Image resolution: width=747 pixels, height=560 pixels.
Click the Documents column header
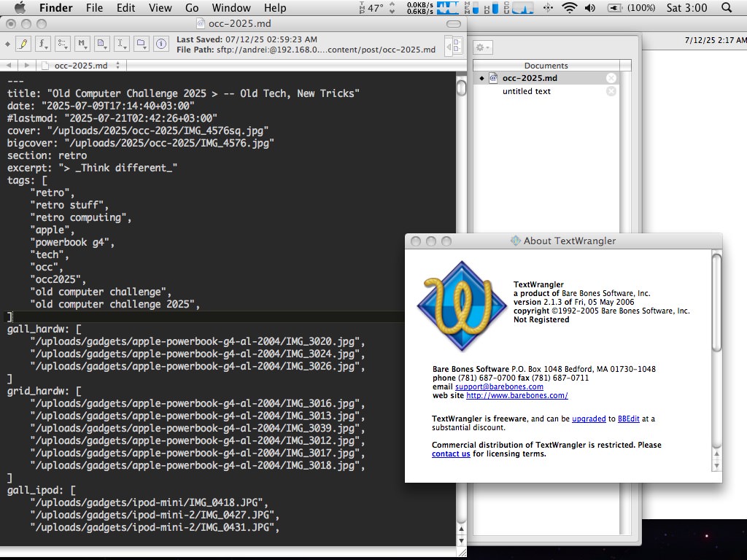546,65
